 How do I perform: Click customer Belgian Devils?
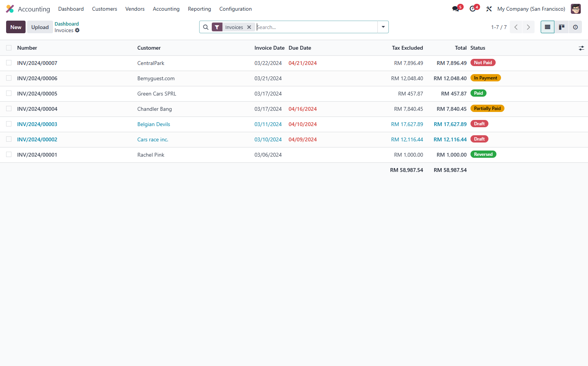[154, 124]
